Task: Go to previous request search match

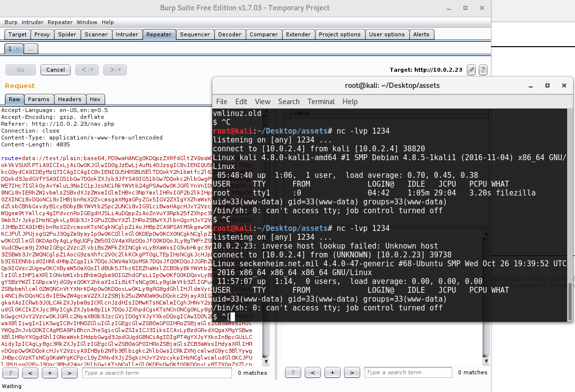Action: pyautogui.click(x=30, y=373)
